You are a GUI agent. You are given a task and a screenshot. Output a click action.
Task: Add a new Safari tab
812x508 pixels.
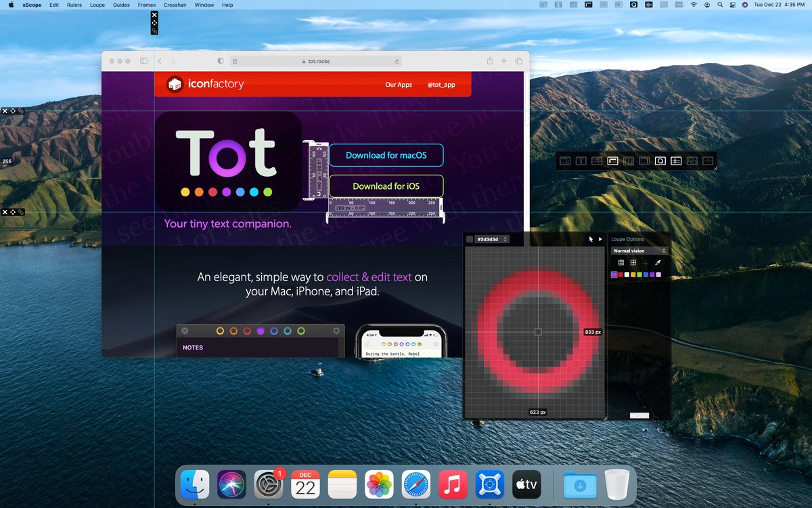pos(504,61)
